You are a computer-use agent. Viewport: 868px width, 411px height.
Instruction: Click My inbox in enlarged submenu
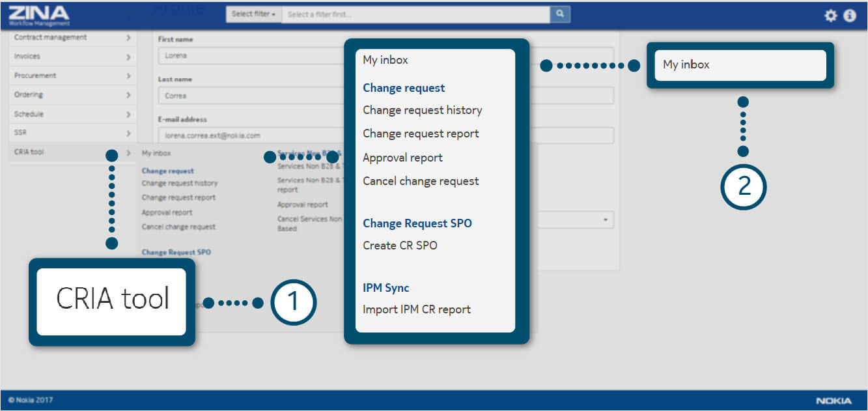tap(385, 60)
